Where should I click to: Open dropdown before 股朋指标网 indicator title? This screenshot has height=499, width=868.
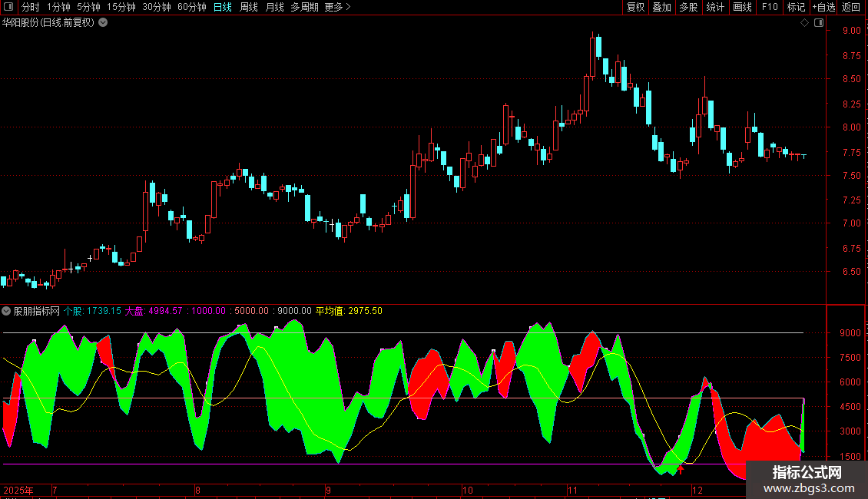[6, 311]
